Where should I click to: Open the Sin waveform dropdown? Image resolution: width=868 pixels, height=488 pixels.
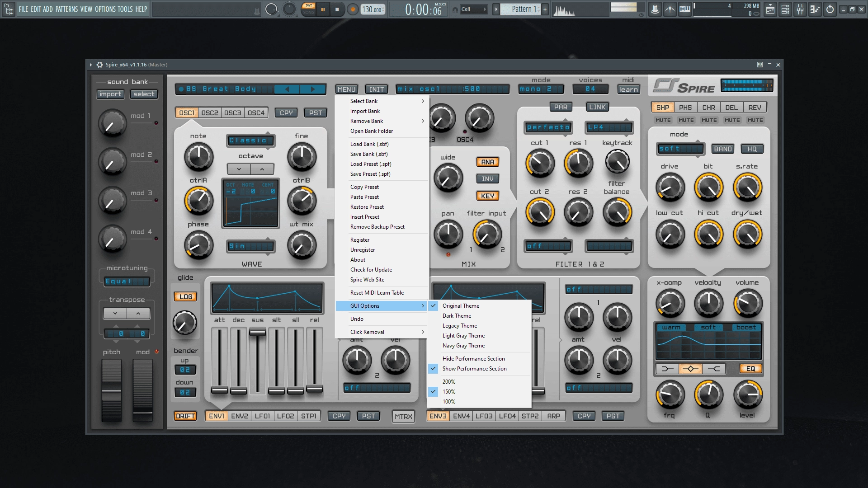pos(251,246)
